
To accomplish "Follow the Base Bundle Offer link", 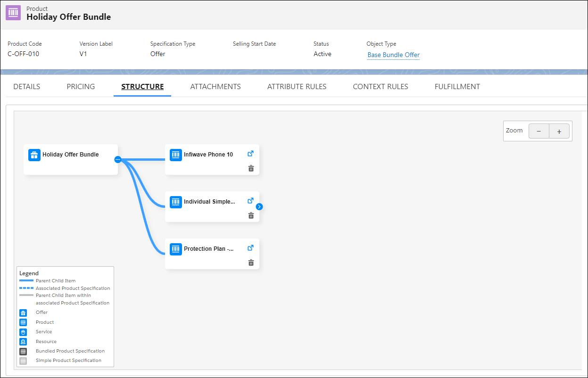I will pos(393,55).
